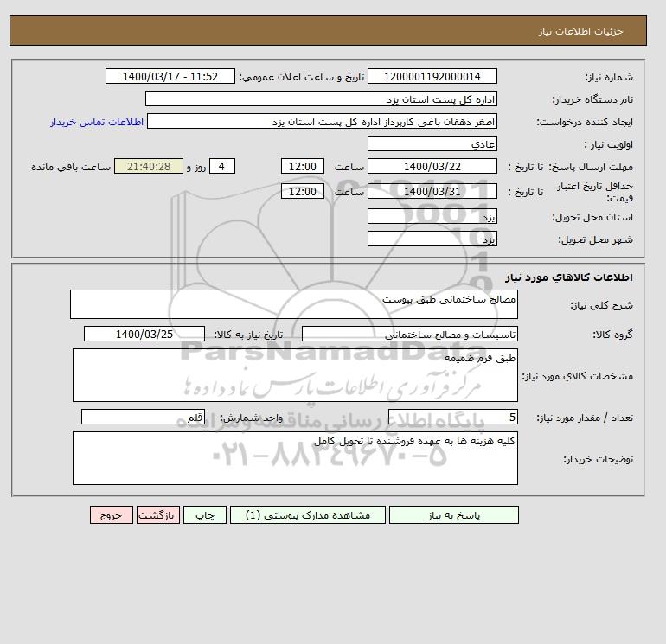Viewport: 666px width, 644px height.
Task: Click the delivery city field یزد
Action: click(432, 239)
